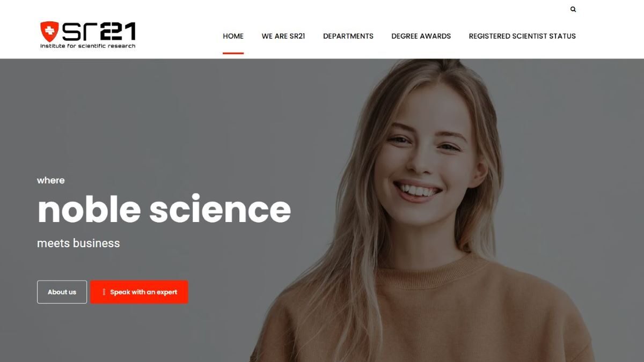Click the 'institute for scientific research' tagline
The width and height of the screenshot is (644, 362).
click(88, 46)
